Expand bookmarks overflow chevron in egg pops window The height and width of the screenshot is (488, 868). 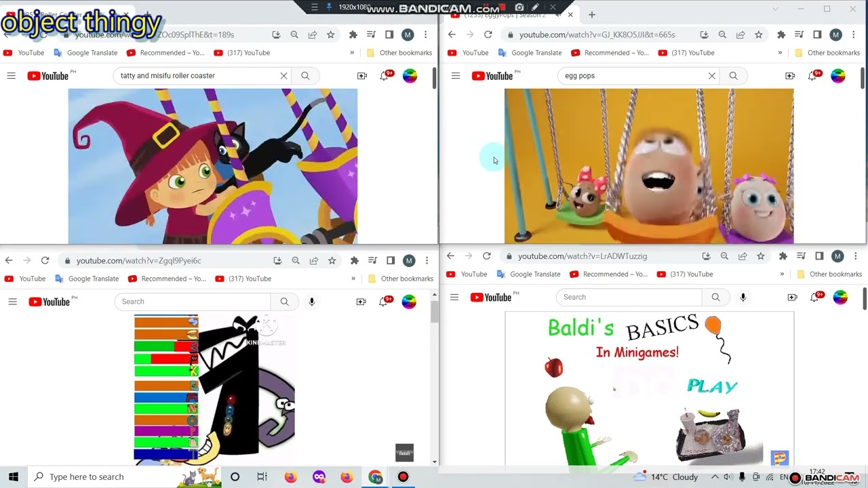[780, 53]
